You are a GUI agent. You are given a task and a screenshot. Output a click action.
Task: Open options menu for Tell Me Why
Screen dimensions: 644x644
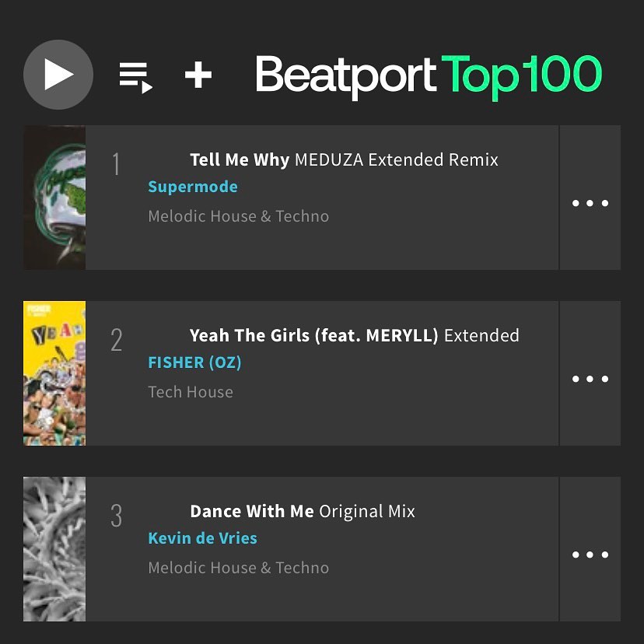click(590, 203)
